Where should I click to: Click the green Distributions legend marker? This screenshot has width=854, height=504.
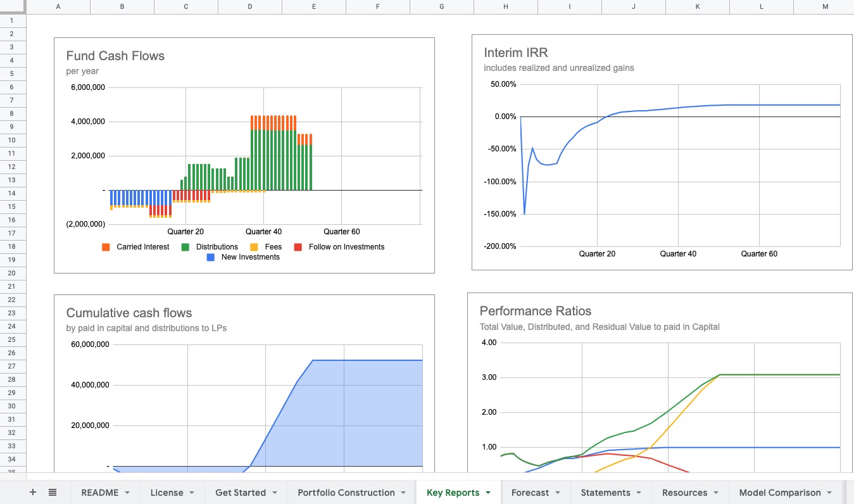185,246
